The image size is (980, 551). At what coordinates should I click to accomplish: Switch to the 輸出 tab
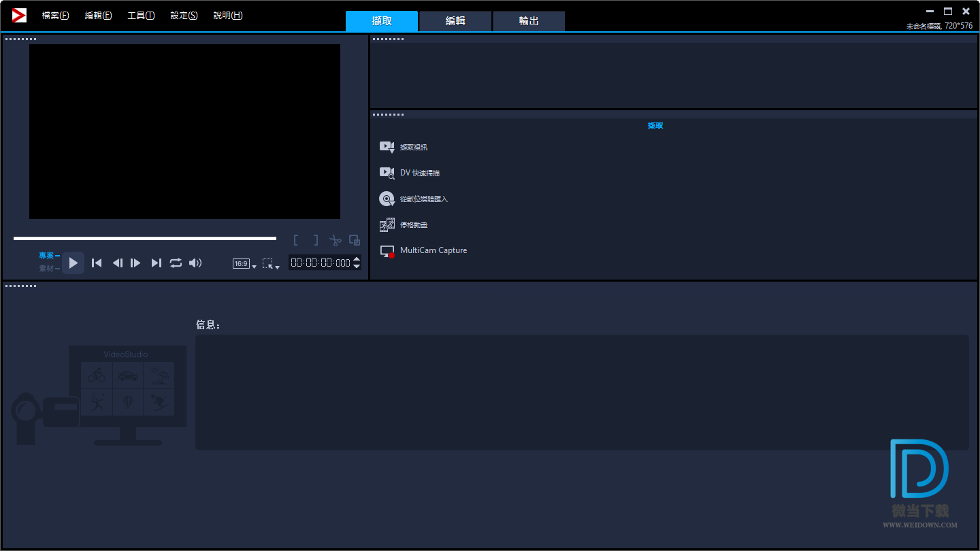coord(529,21)
